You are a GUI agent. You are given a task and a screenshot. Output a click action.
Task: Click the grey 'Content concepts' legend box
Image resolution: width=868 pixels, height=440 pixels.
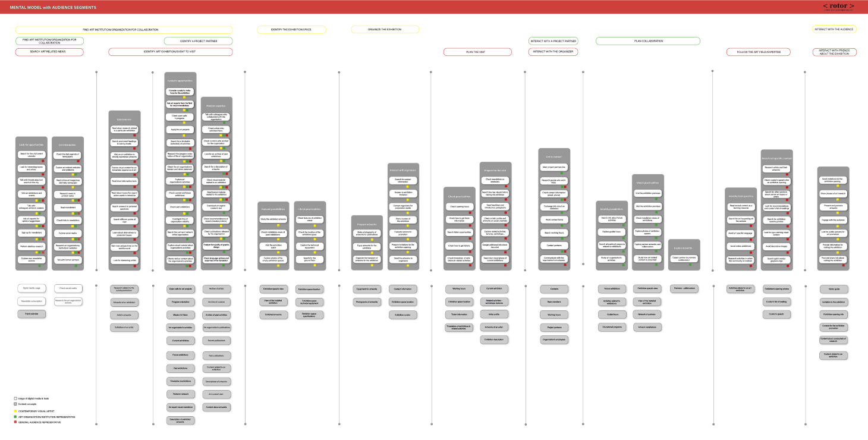pyautogui.click(x=15, y=404)
